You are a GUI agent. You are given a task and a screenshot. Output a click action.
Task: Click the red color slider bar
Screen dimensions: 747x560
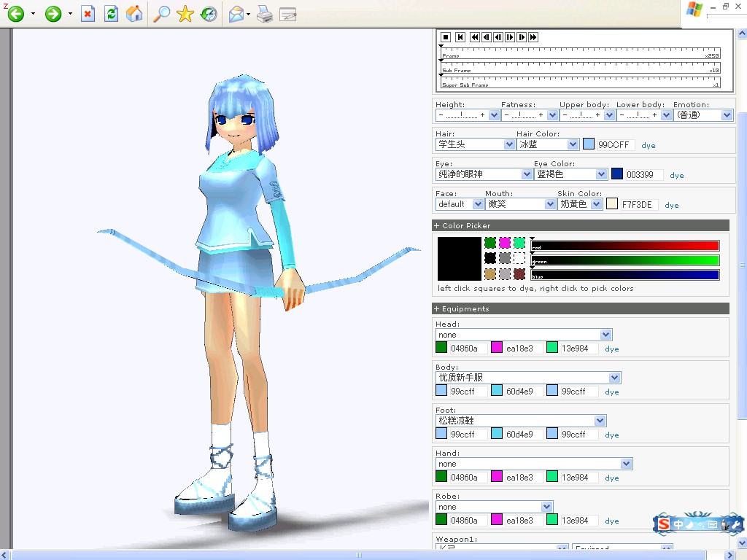pyautogui.click(x=624, y=246)
